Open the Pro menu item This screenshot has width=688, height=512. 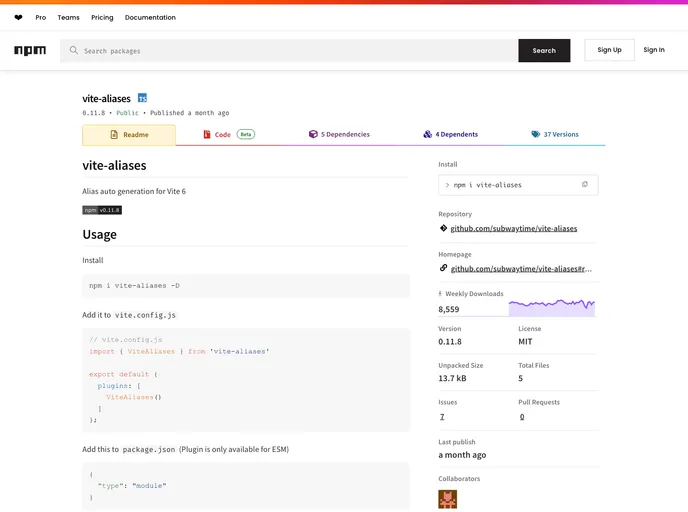pyautogui.click(x=41, y=18)
